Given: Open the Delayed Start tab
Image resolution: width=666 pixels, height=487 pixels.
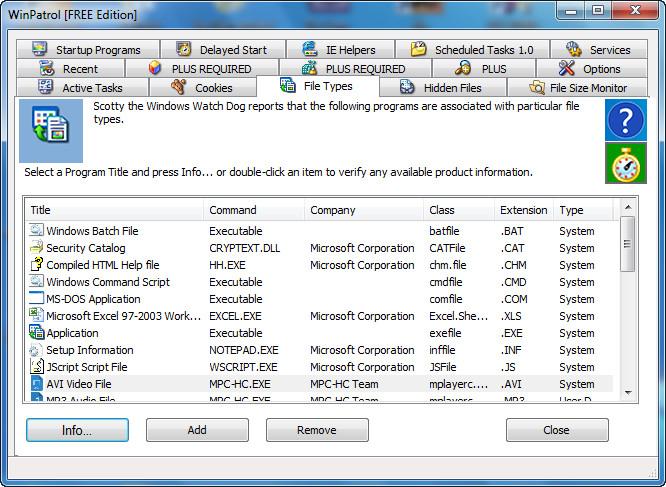Looking at the screenshot, I should click(223, 49).
